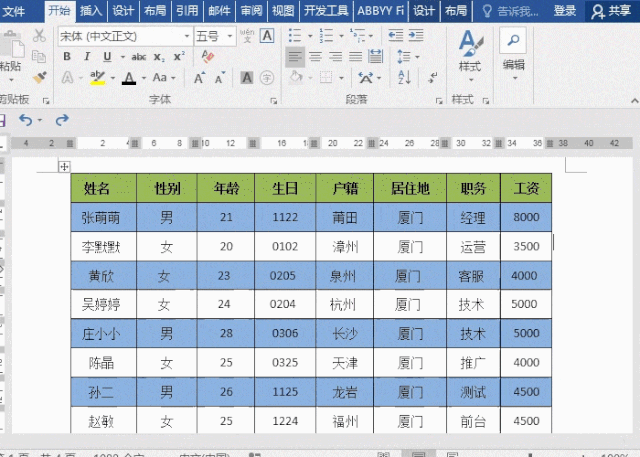The width and height of the screenshot is (640, 457).
Task: Switch to the 引用 tab
Action: click(x=187, y=11)
